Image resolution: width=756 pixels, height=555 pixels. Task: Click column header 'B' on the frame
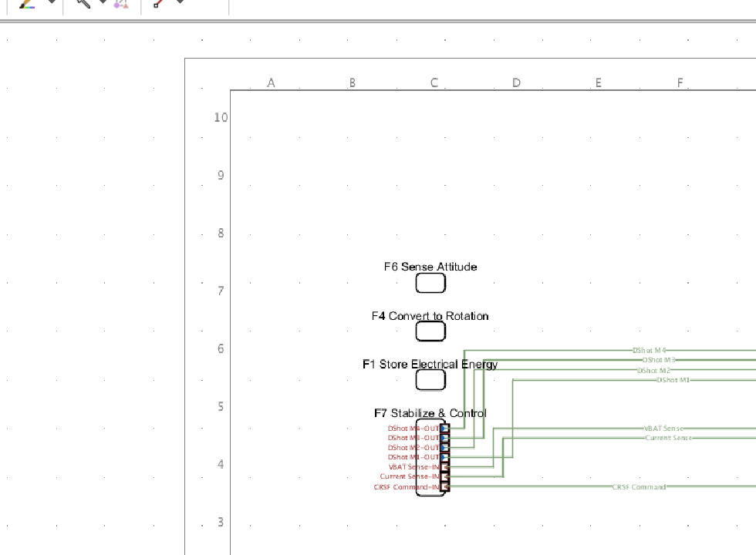[x=353, y=83]
